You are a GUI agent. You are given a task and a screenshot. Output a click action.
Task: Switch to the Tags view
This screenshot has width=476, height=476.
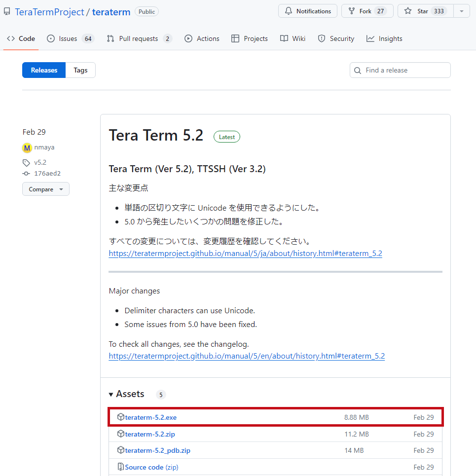point(80,70)
